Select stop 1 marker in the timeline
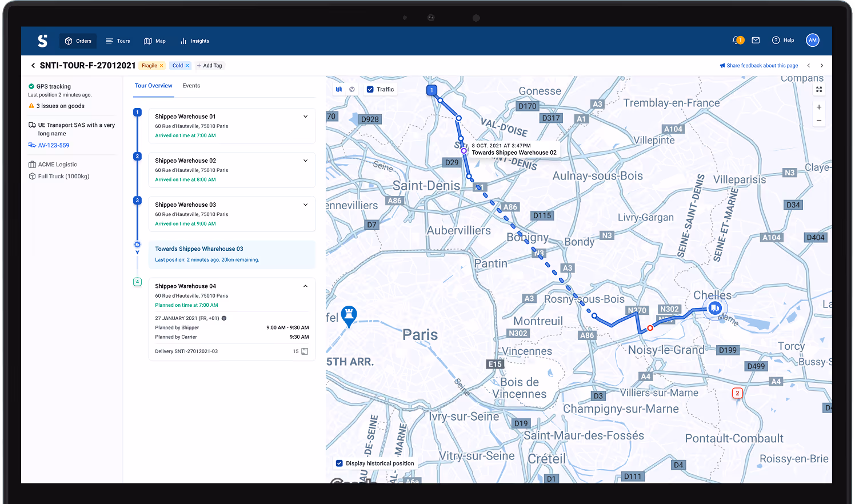 (x=137, y=112)
